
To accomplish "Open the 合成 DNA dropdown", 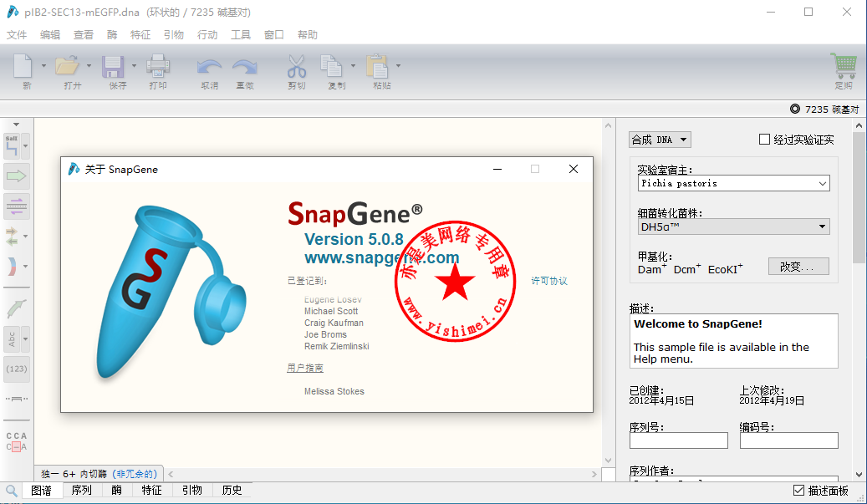I will 660,140.
